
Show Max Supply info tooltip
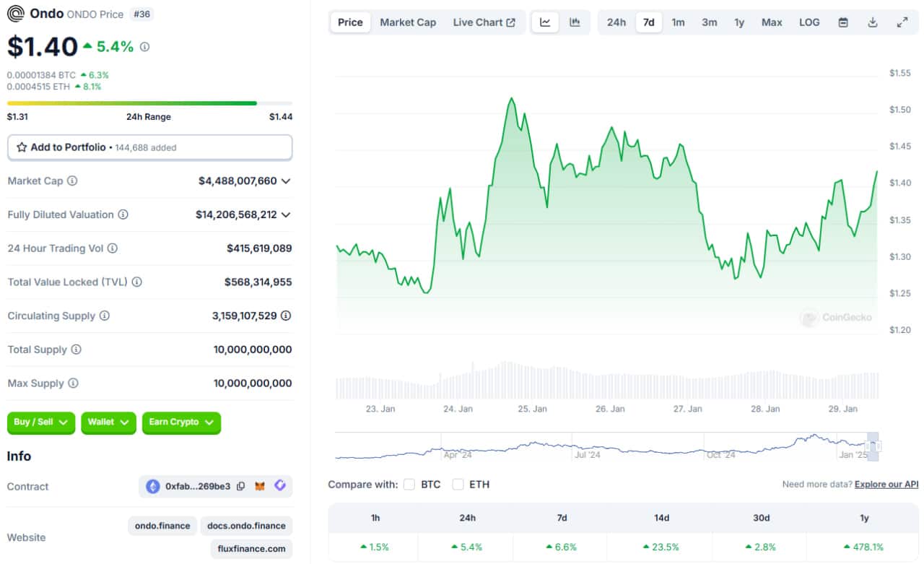click(x=73, y=383)
